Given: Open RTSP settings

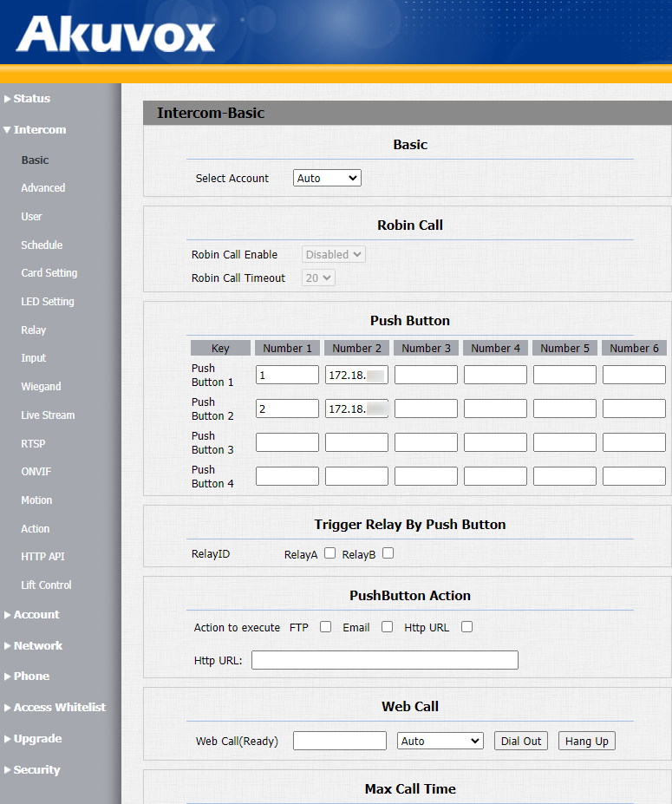Looking at the screenshot, I should point(33,443).
